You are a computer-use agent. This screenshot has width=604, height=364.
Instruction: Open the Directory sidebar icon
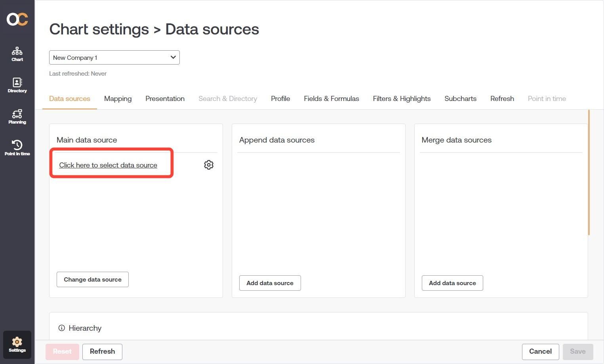[x=17, y=85]
